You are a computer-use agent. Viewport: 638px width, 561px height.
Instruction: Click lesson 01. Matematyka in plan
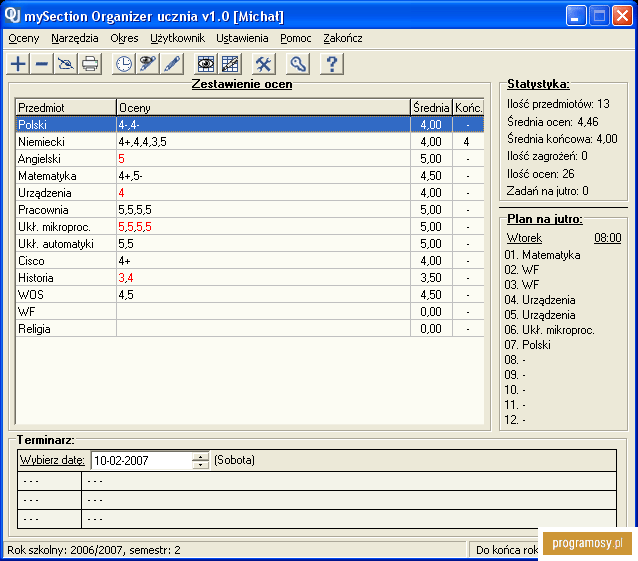point(542,255)
